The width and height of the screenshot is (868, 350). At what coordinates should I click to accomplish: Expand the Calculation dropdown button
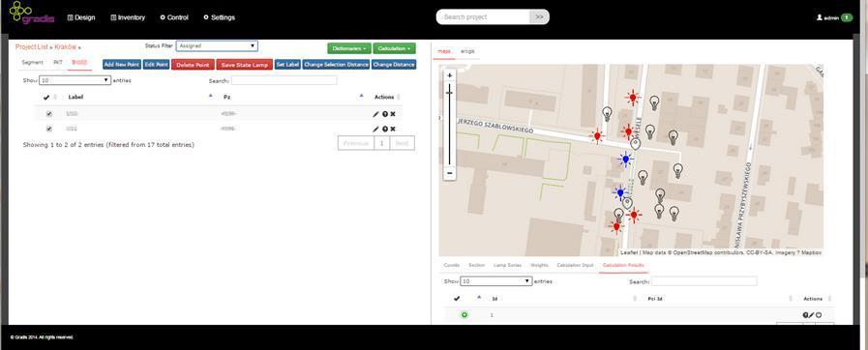pyautogui.click(x=394, y=48)
